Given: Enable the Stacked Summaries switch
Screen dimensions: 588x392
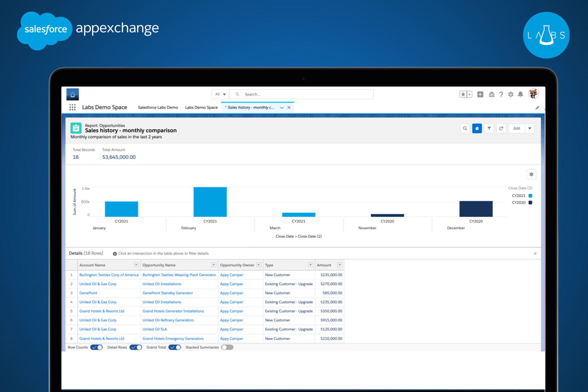Looking at the screenshot, I should 227,347.
